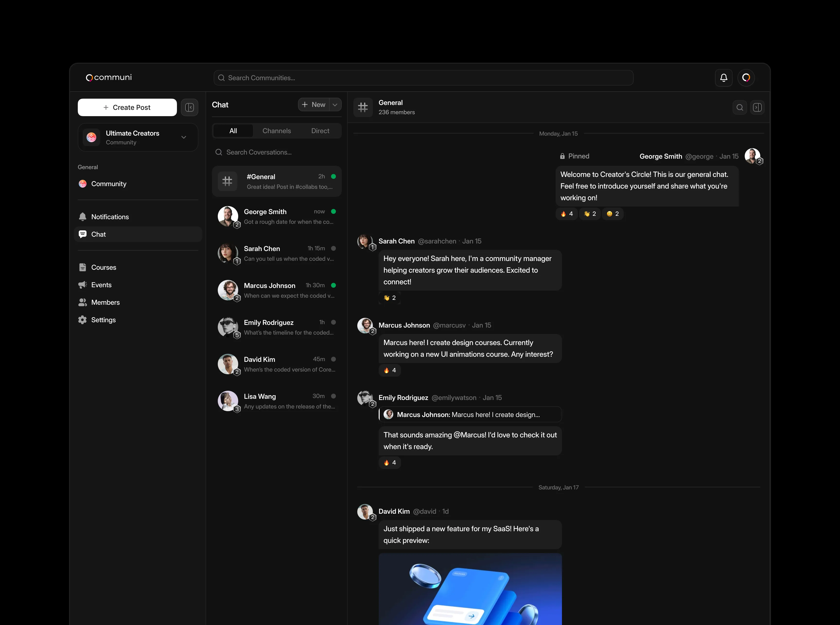Open the notifications bell in top bar
The image size is (840, 625).
click(x=724, y=78)
